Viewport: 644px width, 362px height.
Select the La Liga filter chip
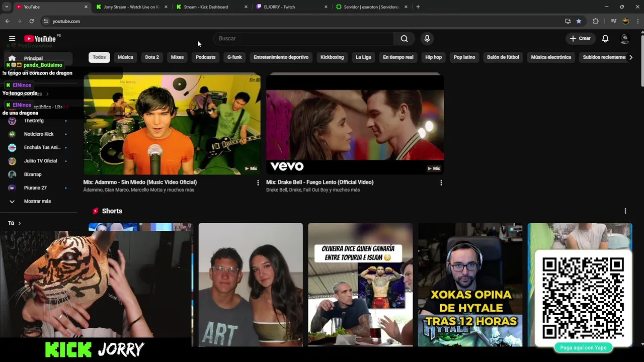point(363,57)
